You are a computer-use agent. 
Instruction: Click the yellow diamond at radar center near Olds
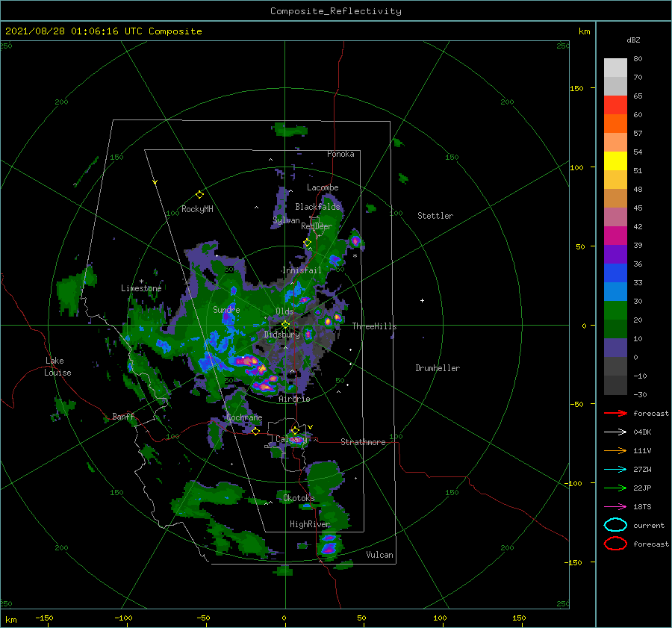(x=285, y=325)
